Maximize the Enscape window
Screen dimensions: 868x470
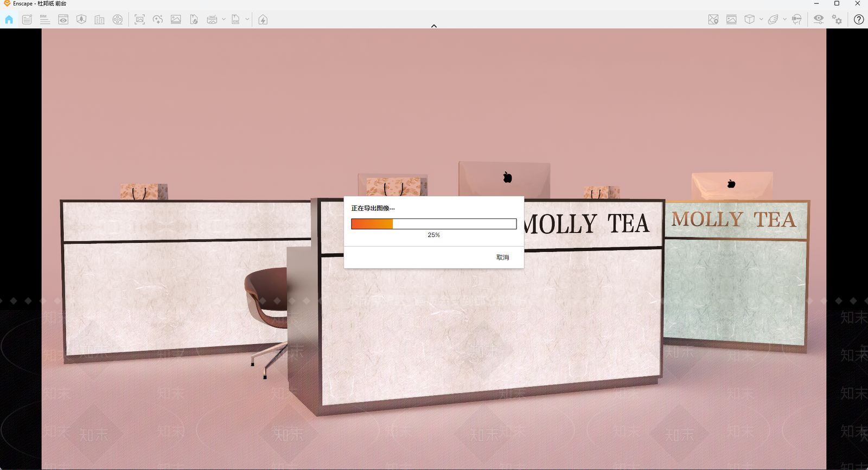click(837, 4)
